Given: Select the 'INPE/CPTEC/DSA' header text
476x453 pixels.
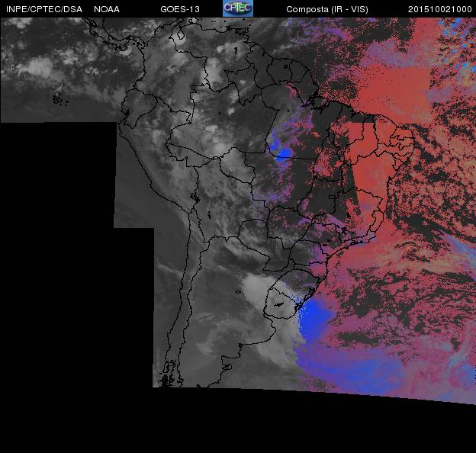Looking at the screenshot, I should 44,9.
